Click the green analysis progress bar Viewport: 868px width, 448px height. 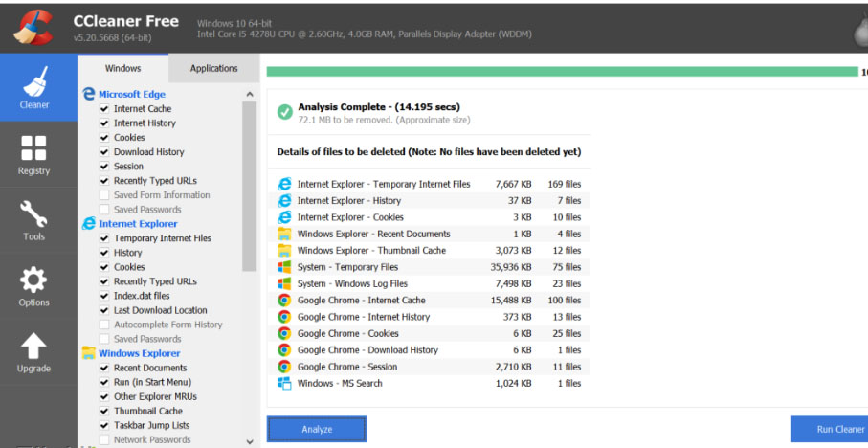tap(562, 72)
